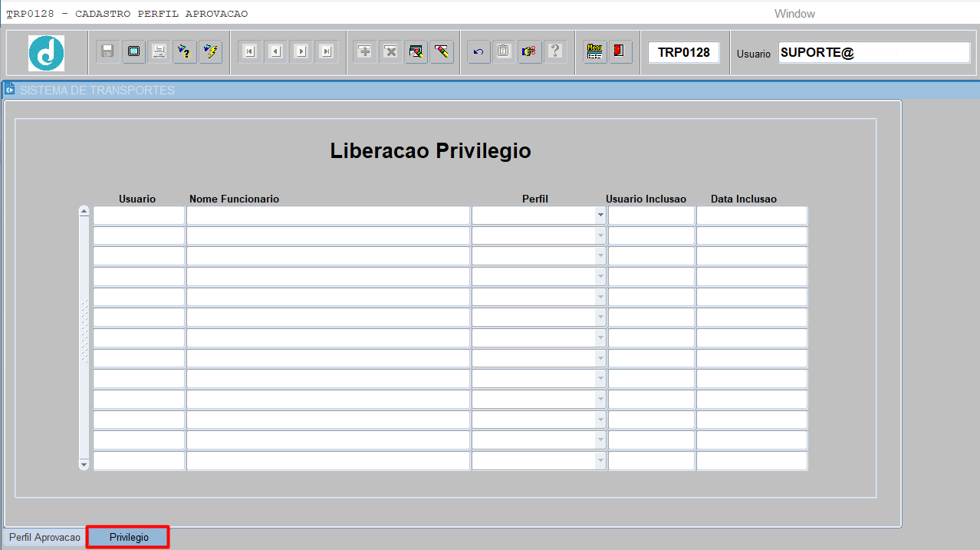Expand the Perfil dropdown in last row
Screen dimensions: 980x550
(600, 461)
